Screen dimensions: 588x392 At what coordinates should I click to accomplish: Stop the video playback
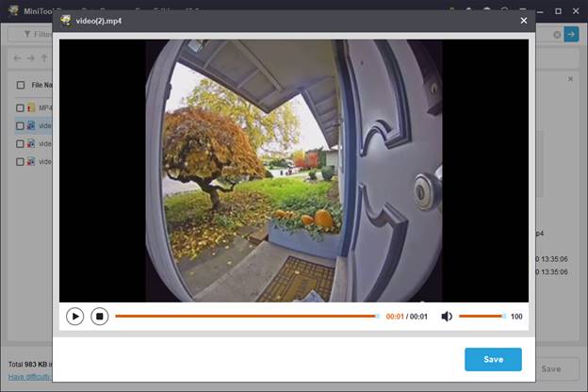pos(99,317)
